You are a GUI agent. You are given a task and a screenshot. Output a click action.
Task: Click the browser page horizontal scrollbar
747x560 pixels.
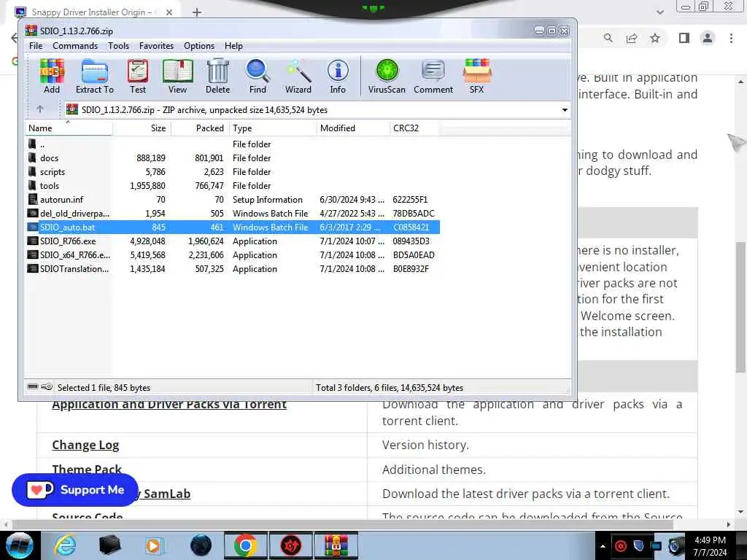(x=342, y=524)
